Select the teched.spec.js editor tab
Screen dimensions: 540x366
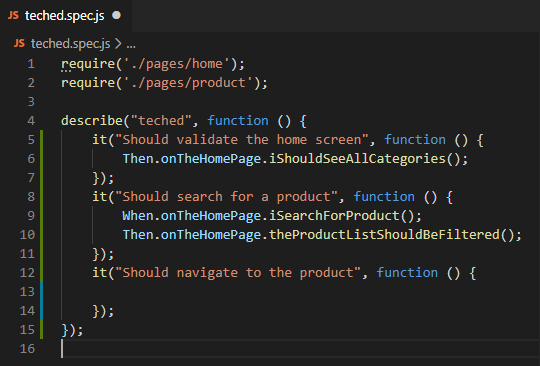pos(65,16)
